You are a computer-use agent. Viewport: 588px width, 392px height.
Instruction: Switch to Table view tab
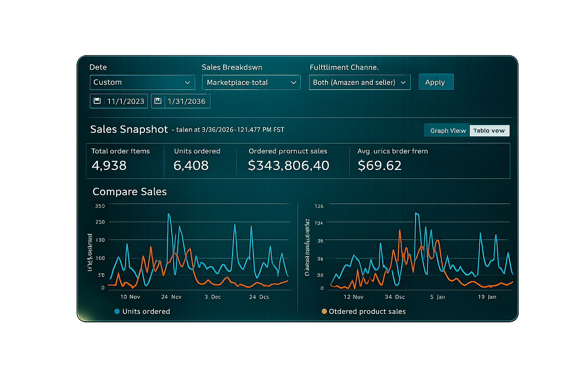489,131
